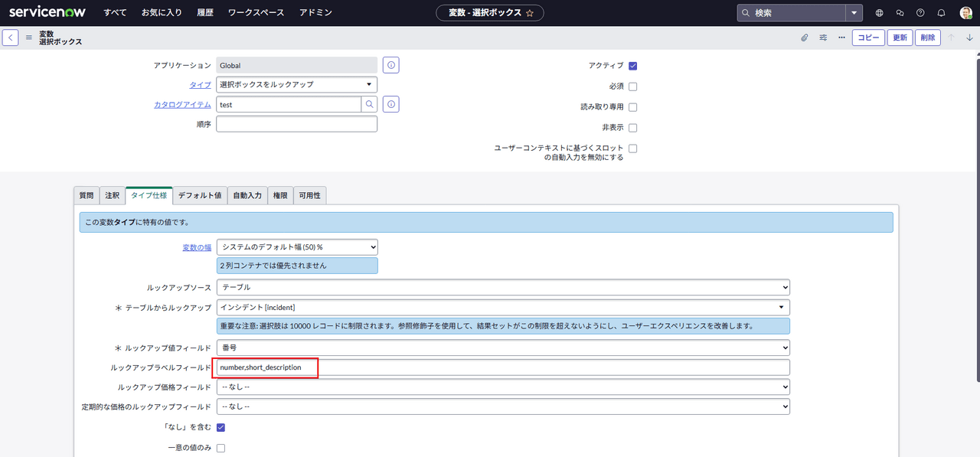Click the globe language icon
Image resolution: width=980 pixels, height=457 pixels.
[x=879, y=13]
